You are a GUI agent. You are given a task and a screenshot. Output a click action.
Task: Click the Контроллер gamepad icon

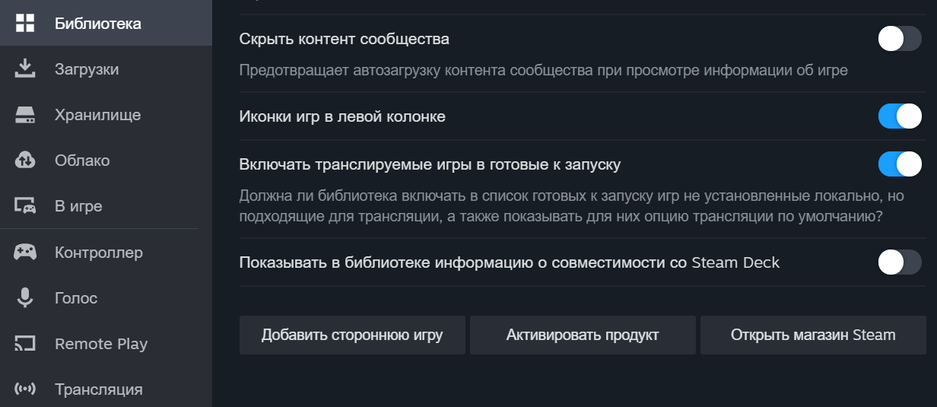(25, 252)
